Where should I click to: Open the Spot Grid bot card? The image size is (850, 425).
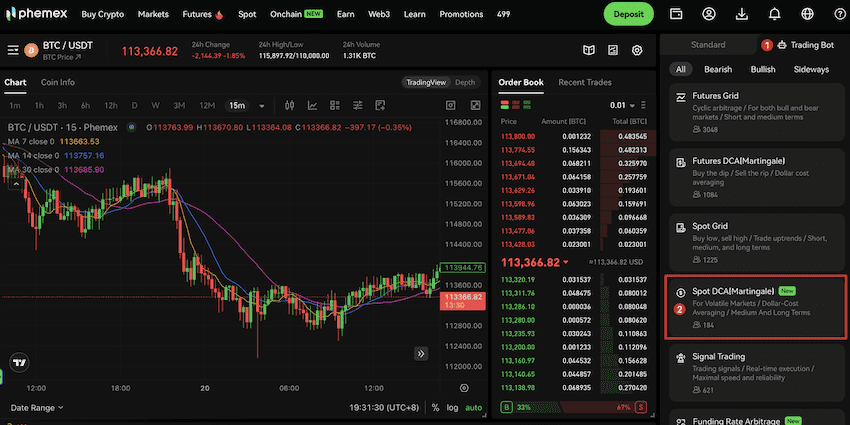(x=757, y=243)
